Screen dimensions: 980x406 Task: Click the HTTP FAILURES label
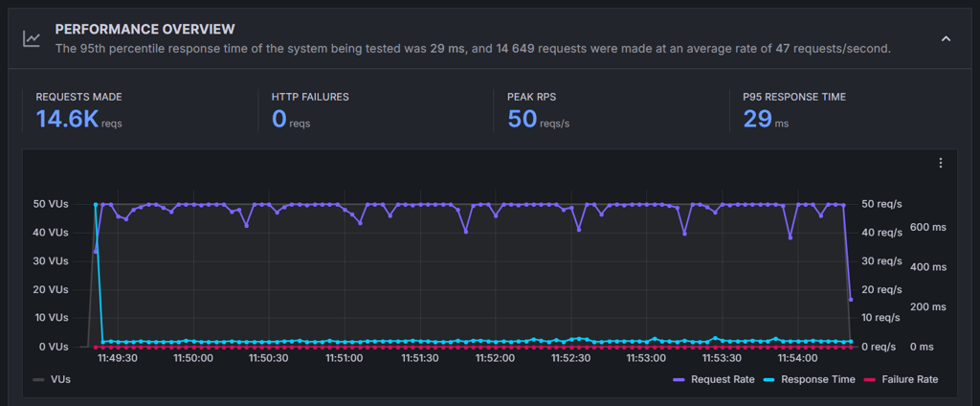pos(310,97)
